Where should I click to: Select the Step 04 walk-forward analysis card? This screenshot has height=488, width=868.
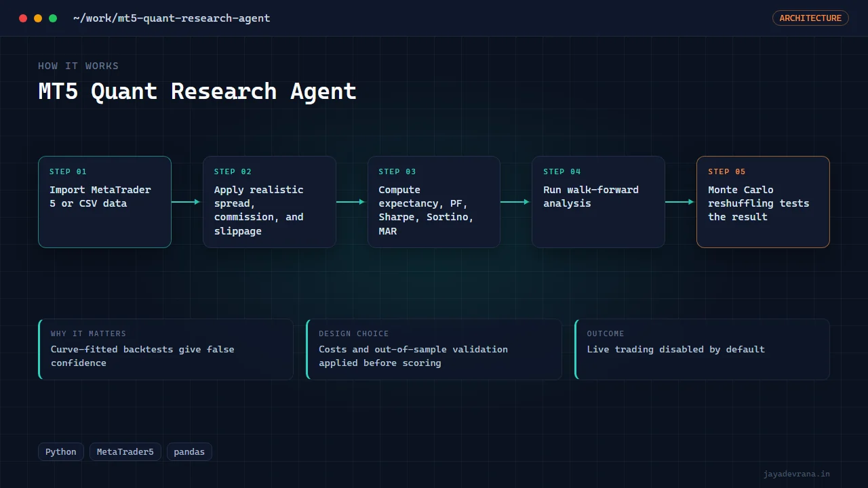click(598, 202)
